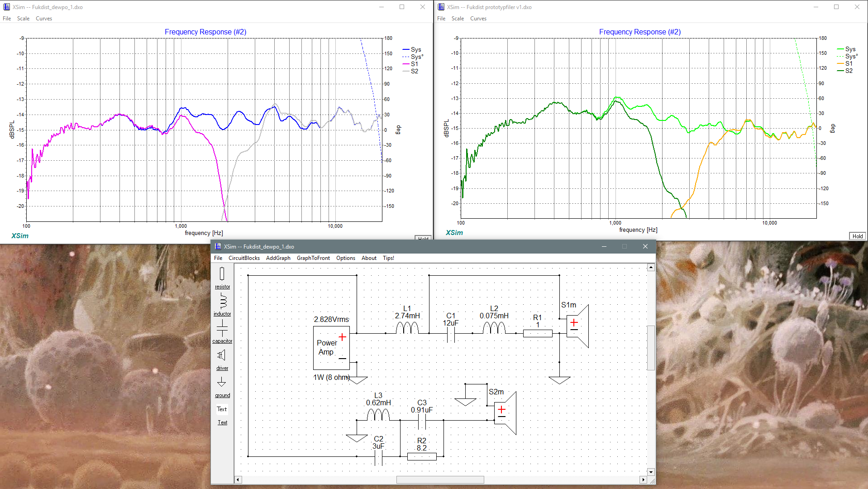Pick the boxed Text tool in palette
This screenshot has width=868, height=489.
pos(222,409)
